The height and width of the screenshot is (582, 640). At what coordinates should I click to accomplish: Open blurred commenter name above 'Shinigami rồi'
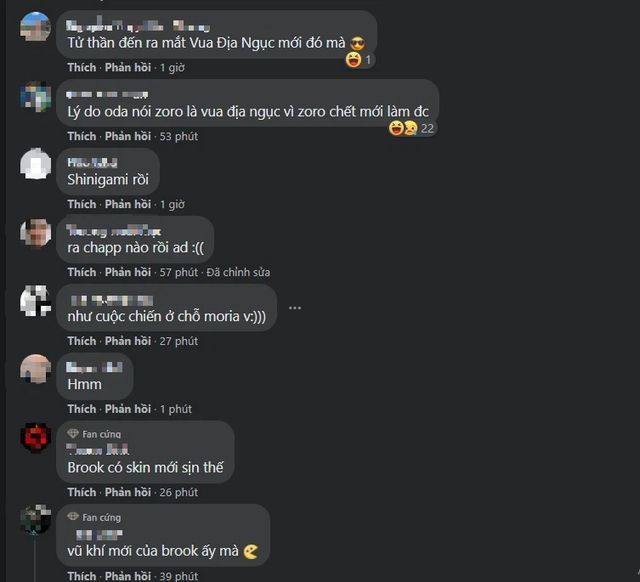coord(92,162)
